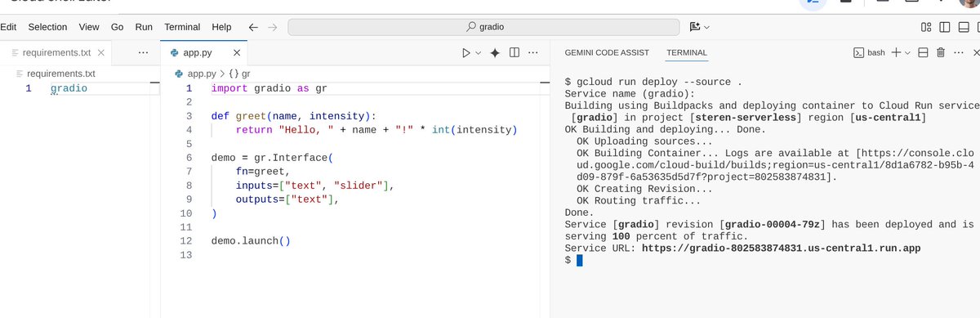Split the terminal pane

click(923, 53)
